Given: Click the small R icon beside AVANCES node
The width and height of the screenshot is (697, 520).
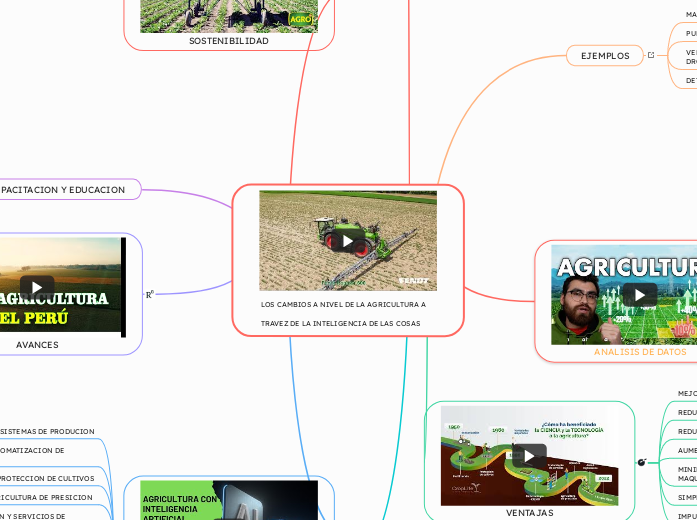Looking at the screenshot, I should pyautogui.click(x=150, y=294).
